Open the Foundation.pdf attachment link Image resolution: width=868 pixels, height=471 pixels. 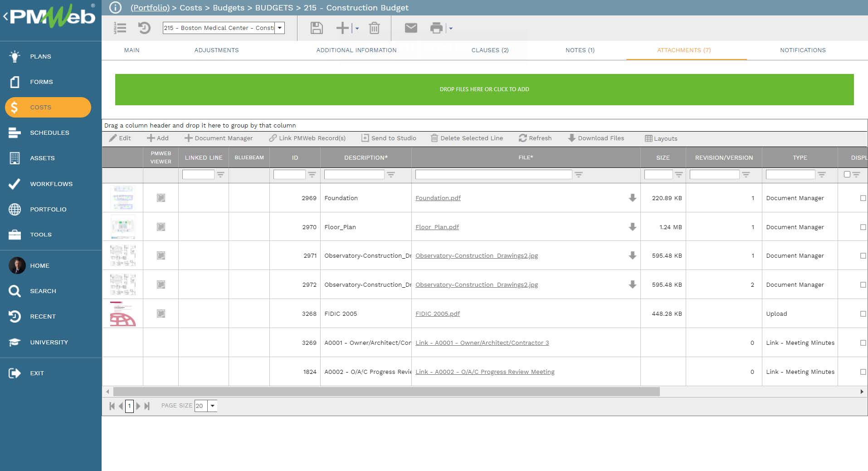pos(438,198)
